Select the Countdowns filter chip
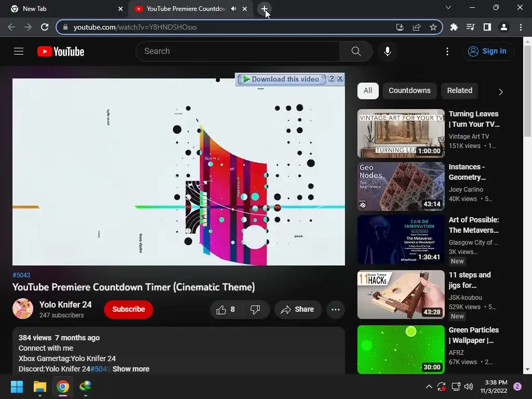This screenshot has height=399, width=532. 409,90
